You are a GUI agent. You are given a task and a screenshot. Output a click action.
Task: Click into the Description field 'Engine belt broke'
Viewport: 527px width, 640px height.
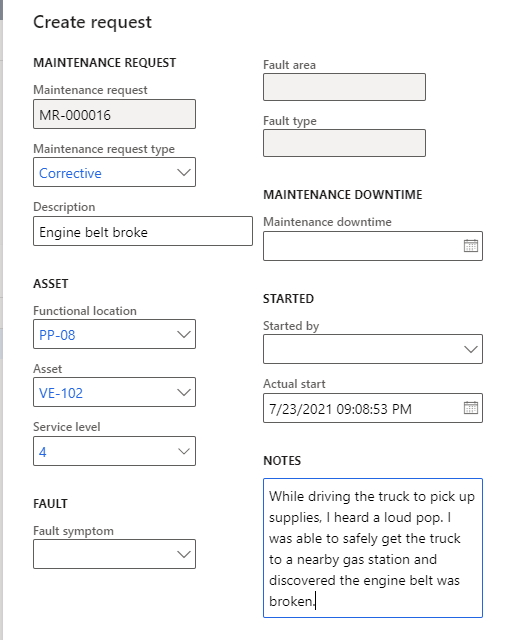point(143,231)
